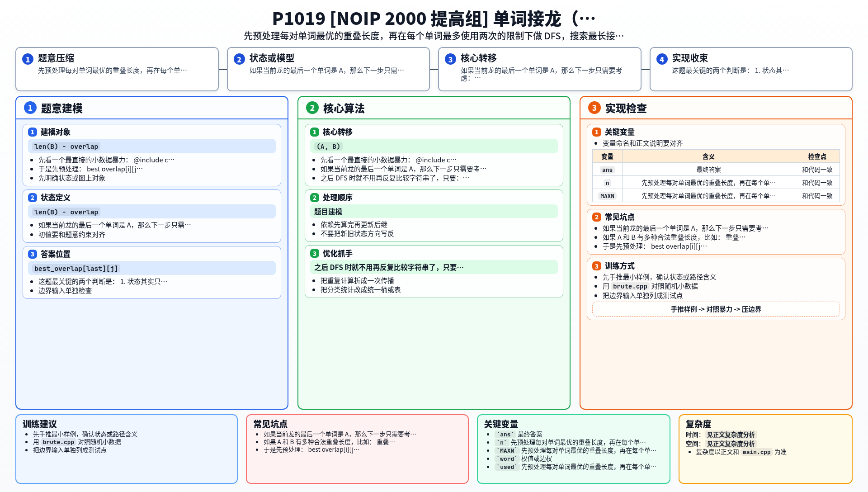The image size is (868, 492).
Task: Click the 含义 table column header
Action: [708, 156]
